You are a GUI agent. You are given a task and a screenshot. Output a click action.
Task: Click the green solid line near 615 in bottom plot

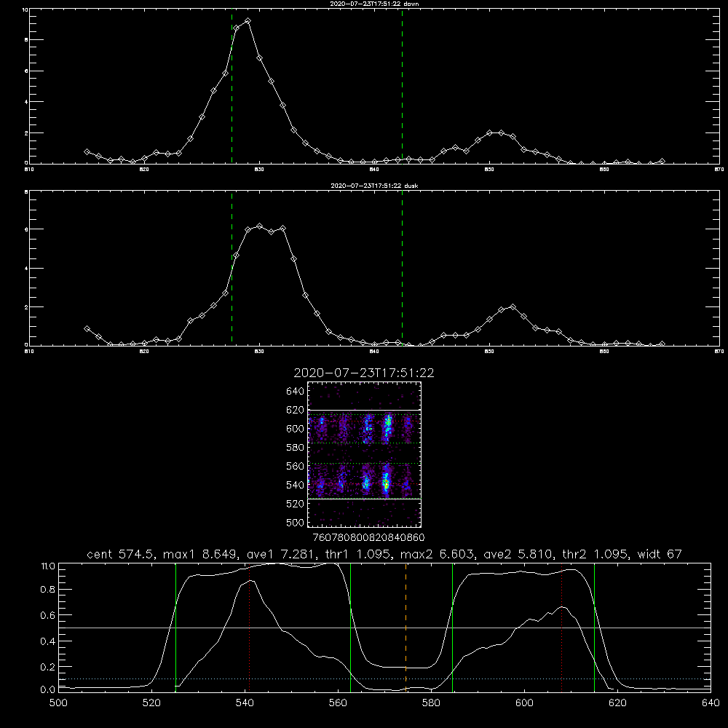pyautogui.click(x=594, y=628)
